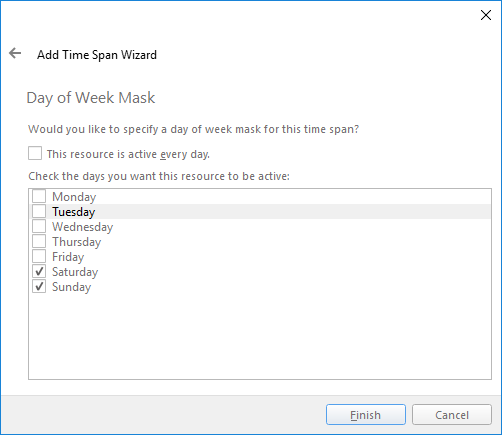
Task: Check the Thursday checkbox
Action: point(39,241)
